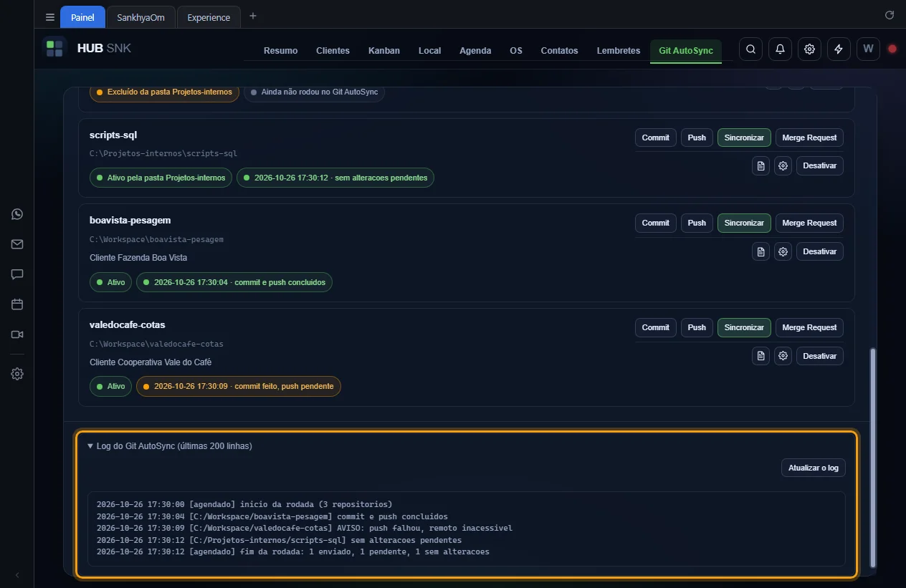Open search with the magnifier icon
The width and height of the screenshot is (906, 588).
pos(750,49)
